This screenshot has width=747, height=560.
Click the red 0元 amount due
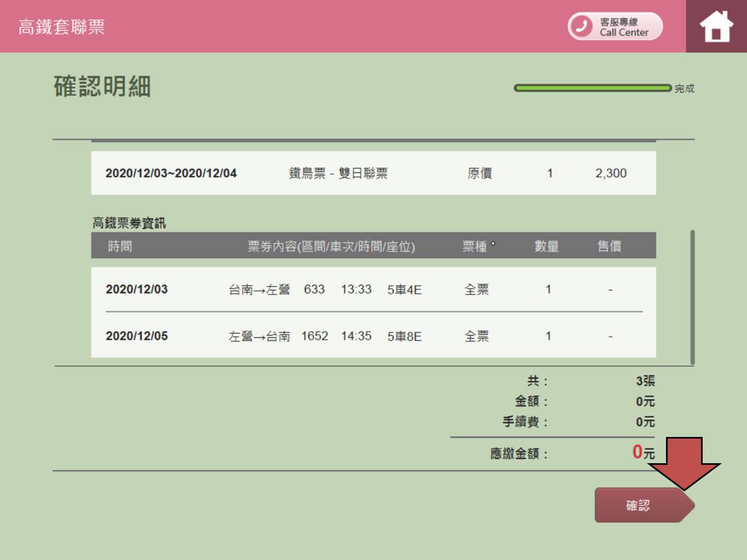point(644,452)
